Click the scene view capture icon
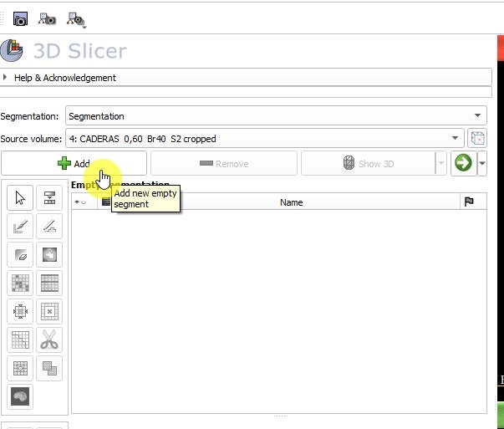This screenshot has height=429, width=504. click(x=47, y=19)
